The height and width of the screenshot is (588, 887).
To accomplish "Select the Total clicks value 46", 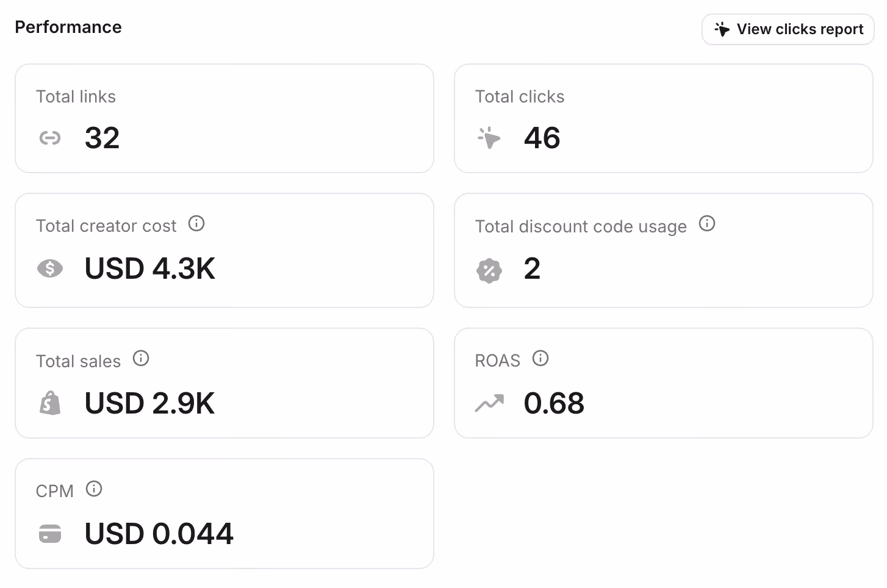I will tap(542, 138).
